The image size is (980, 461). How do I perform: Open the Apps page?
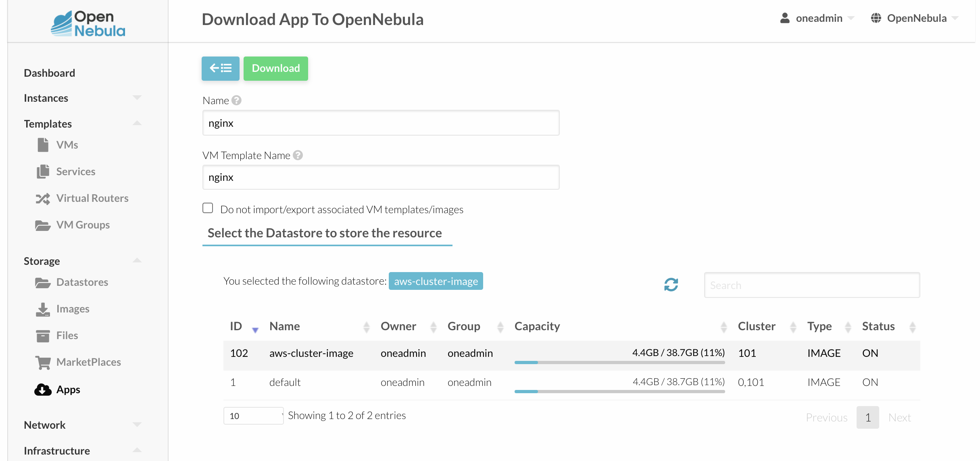click(68, 390)
